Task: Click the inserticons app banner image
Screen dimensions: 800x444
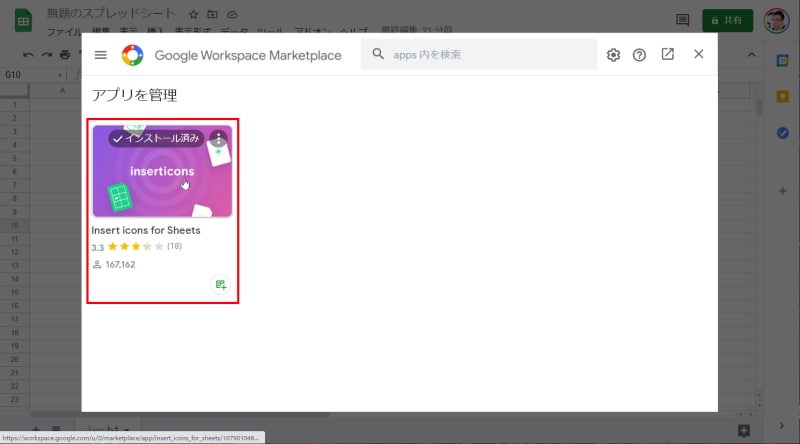Action: tap(162, 171)
